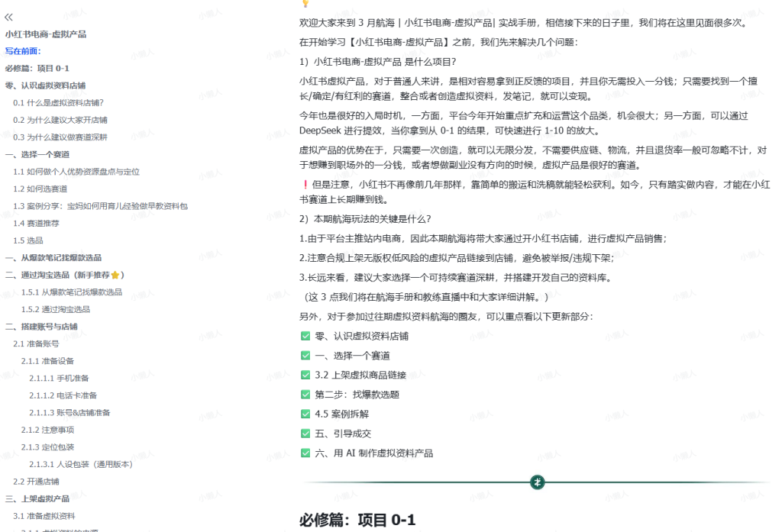Toggle the 五、引导成交 checkbox
The height and width of the screenshot is (532, 782).
[305, 434]
